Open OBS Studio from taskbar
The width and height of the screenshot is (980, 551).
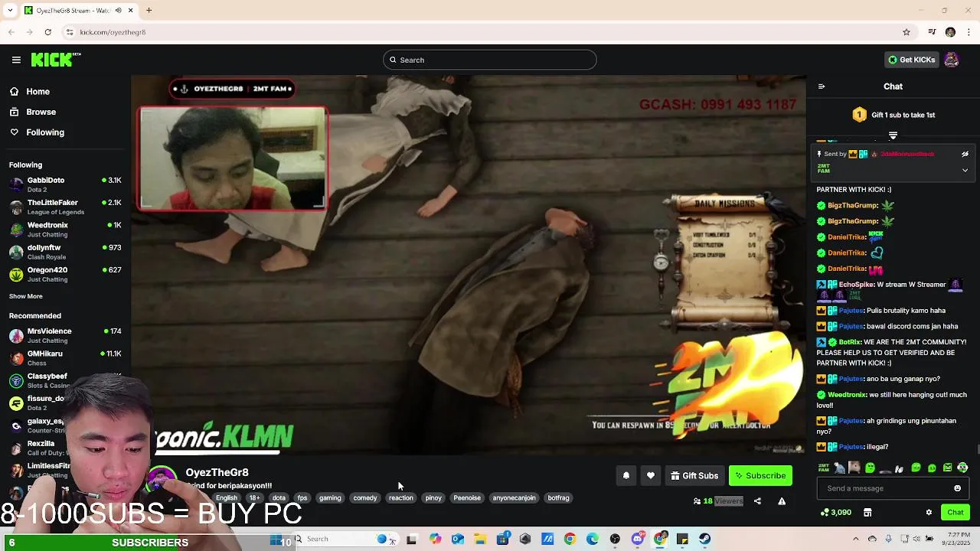(615, 540)
